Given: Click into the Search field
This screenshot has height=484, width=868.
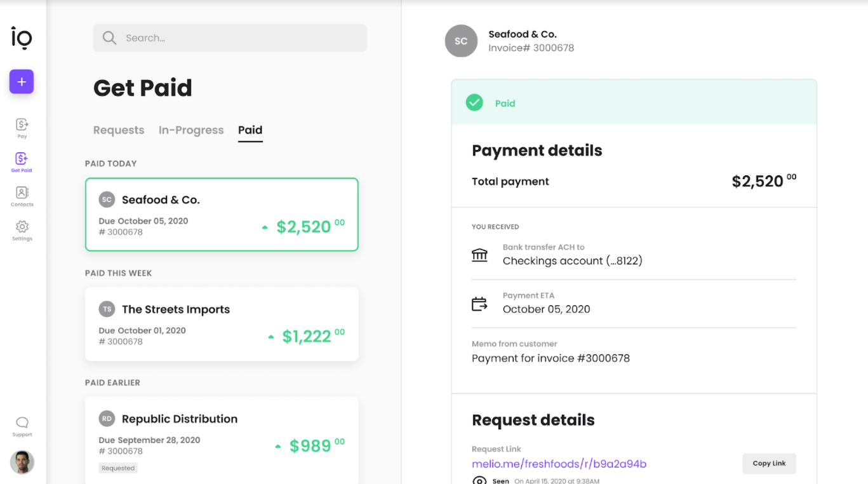Looking at the screenshot, I should pyautogui.click(x=230, y=38).
